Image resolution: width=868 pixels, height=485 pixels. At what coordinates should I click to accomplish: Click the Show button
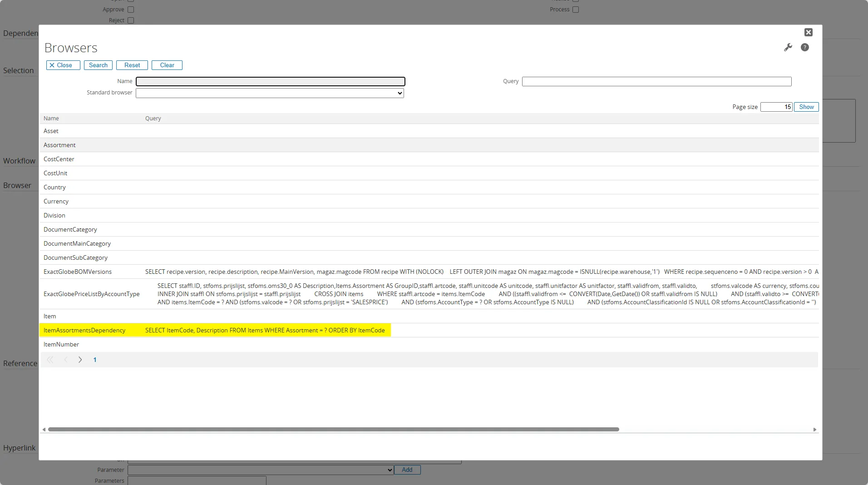806,107
